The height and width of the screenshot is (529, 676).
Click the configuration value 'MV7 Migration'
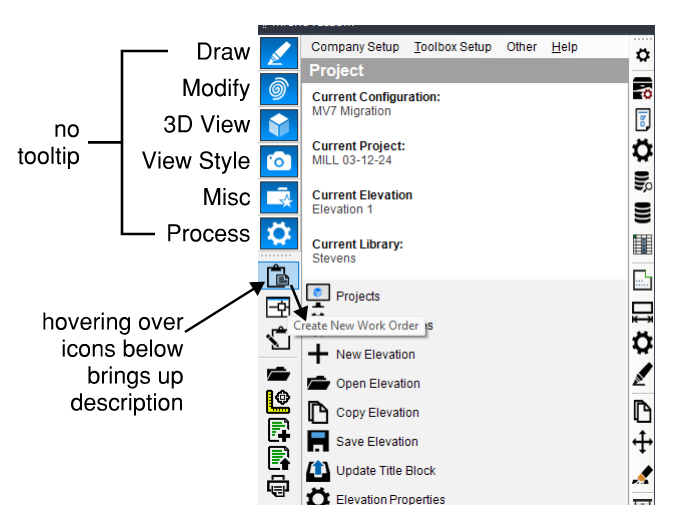[x=351, y=111]
